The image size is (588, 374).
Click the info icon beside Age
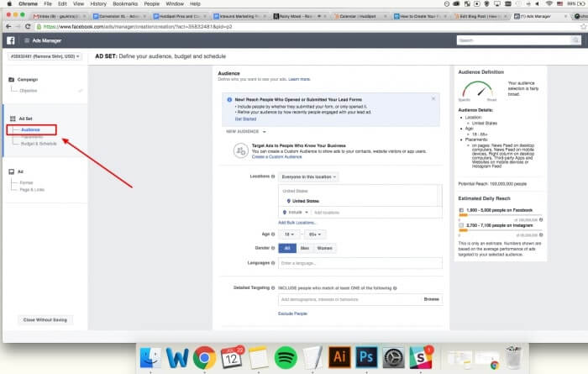(273, 234)
